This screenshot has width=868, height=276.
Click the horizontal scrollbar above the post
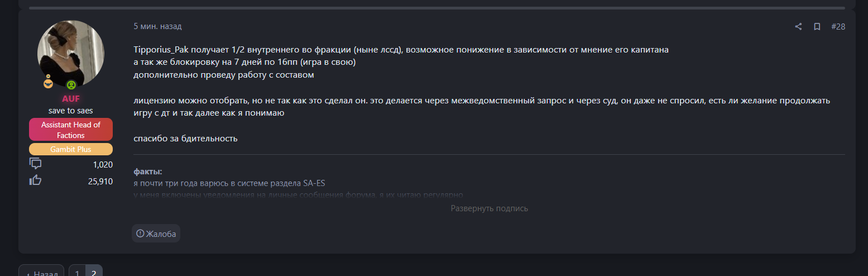click(x=437, y=8)
